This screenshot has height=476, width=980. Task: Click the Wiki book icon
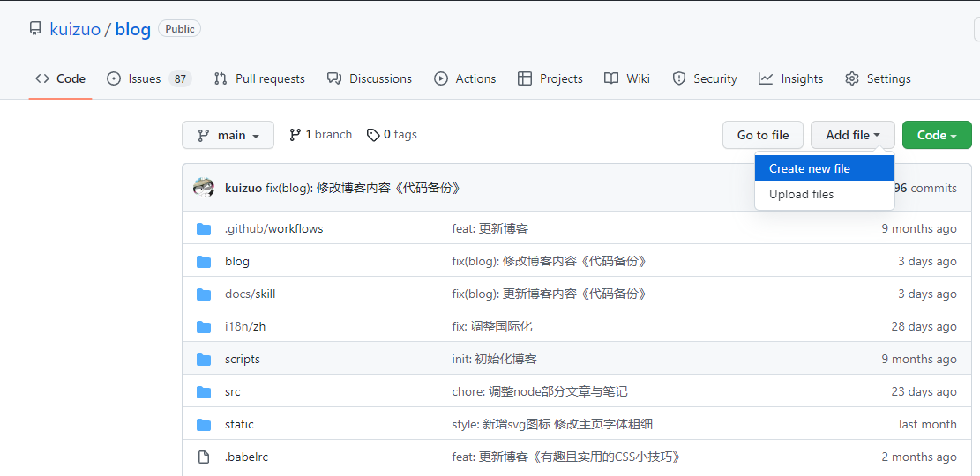[611, 78]
